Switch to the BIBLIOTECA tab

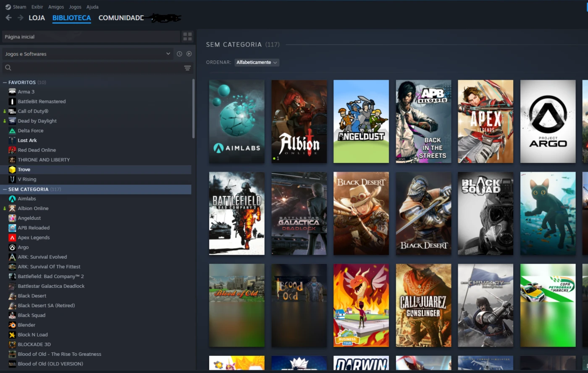pyautogui.click(x=71, y=18)
